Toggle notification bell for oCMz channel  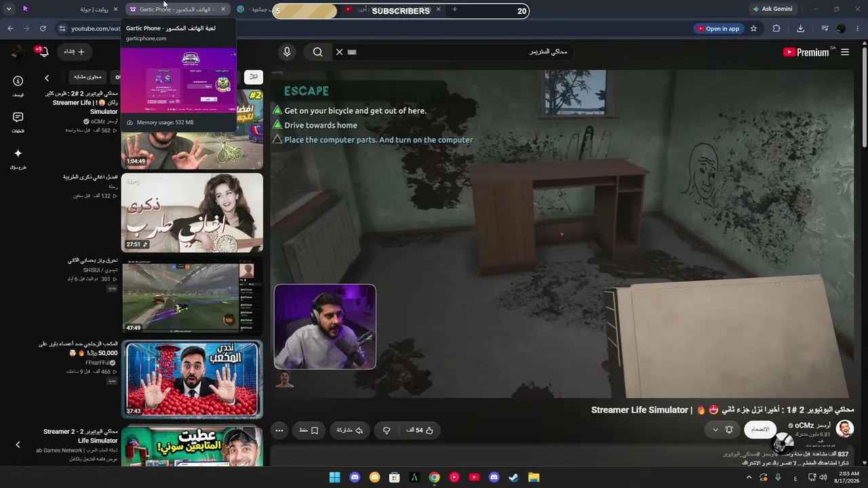[729, 430]
